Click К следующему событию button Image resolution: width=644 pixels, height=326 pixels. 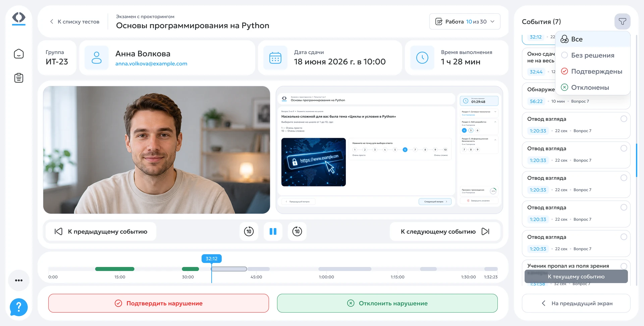445,231
